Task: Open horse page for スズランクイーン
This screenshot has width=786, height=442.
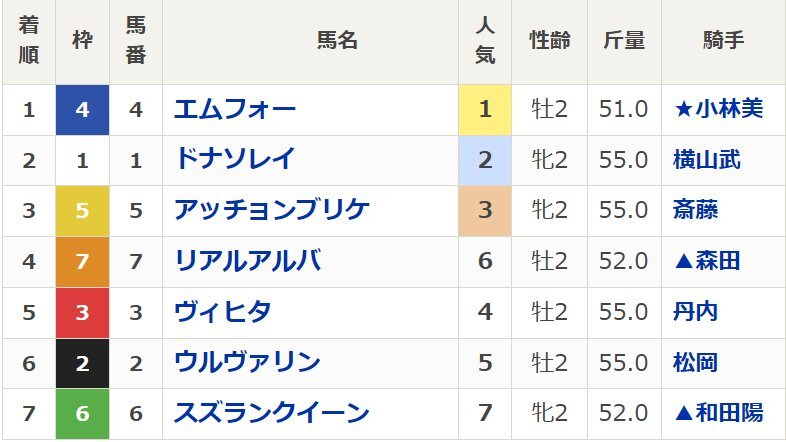Action: [x=272, y=413]
